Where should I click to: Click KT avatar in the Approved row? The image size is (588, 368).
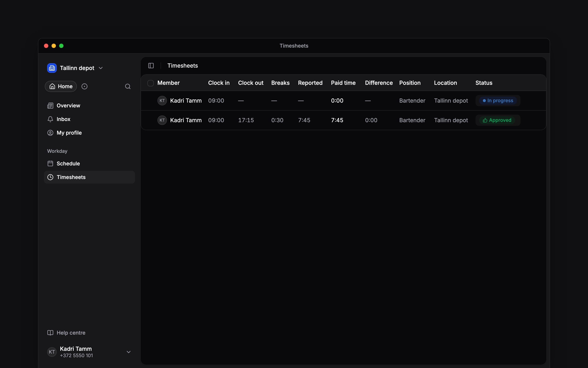point(162,120)
